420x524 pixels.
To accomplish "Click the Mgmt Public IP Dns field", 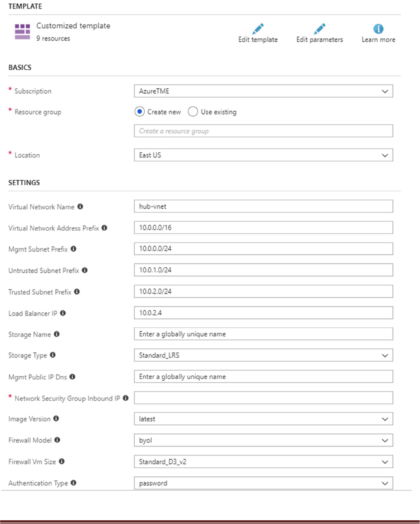I will [263, 377].
